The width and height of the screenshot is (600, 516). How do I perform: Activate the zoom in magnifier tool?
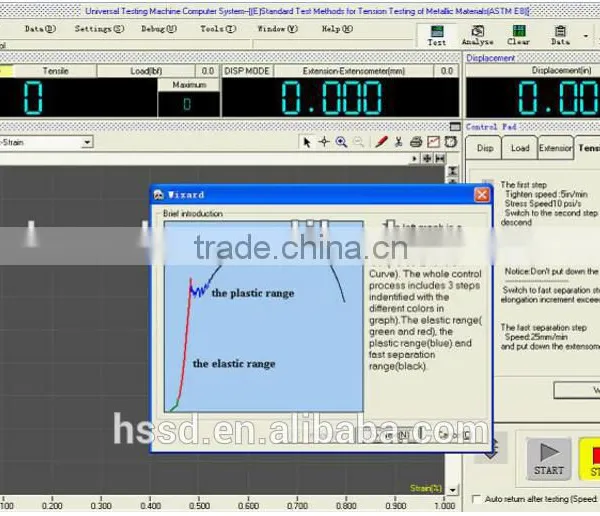click(x=341, y=142)
